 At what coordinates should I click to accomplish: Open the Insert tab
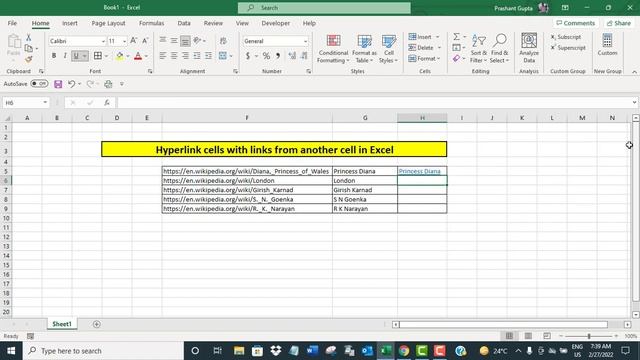pos(70,23)
